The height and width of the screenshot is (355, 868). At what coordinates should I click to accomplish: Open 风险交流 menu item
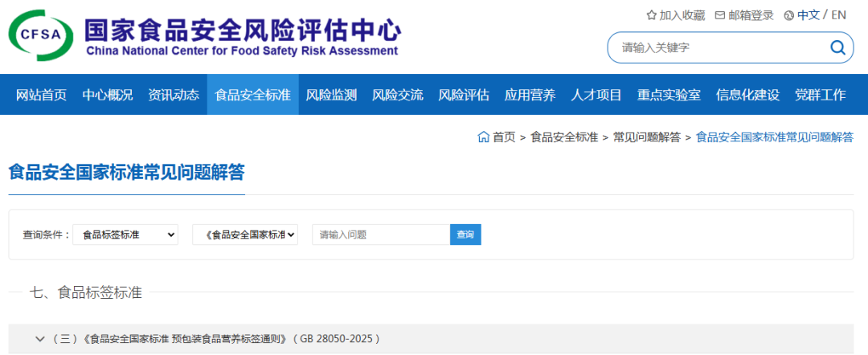tap(398, 95)
